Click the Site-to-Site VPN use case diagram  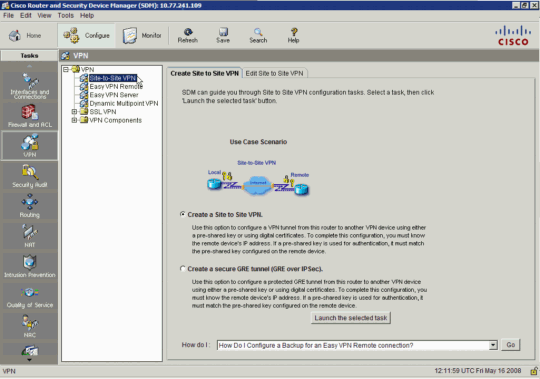258,179
